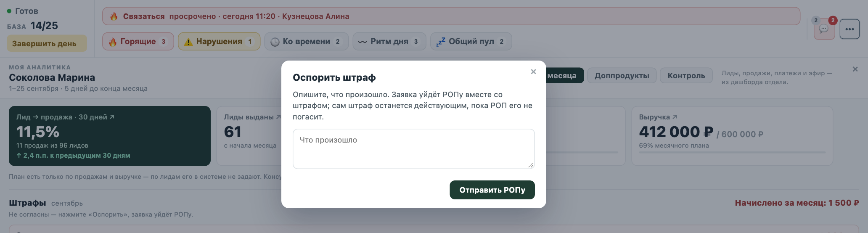Open the Нарушения filter chip
Image resolution: width=868 pixels, height=233 pixels.
pos(219,41)
